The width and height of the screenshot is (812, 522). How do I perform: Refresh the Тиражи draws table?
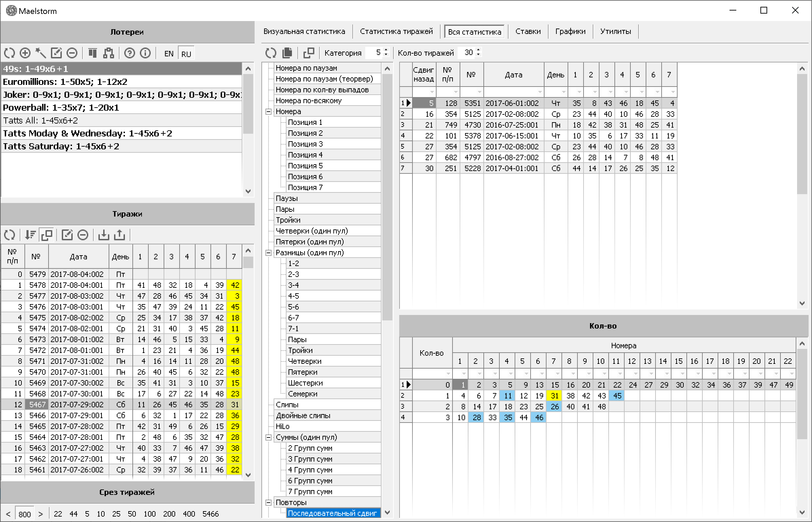10,235
